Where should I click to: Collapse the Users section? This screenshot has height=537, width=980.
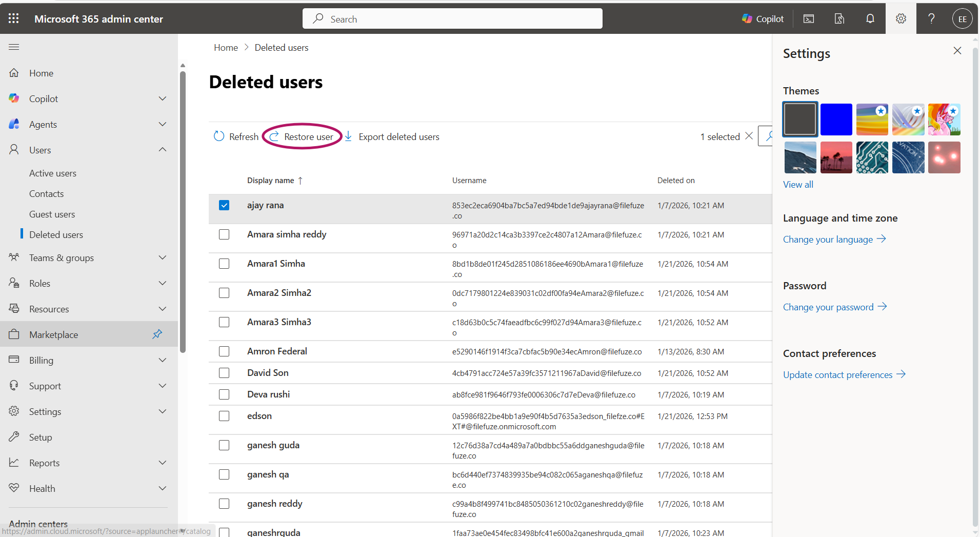tap(162, 149)
